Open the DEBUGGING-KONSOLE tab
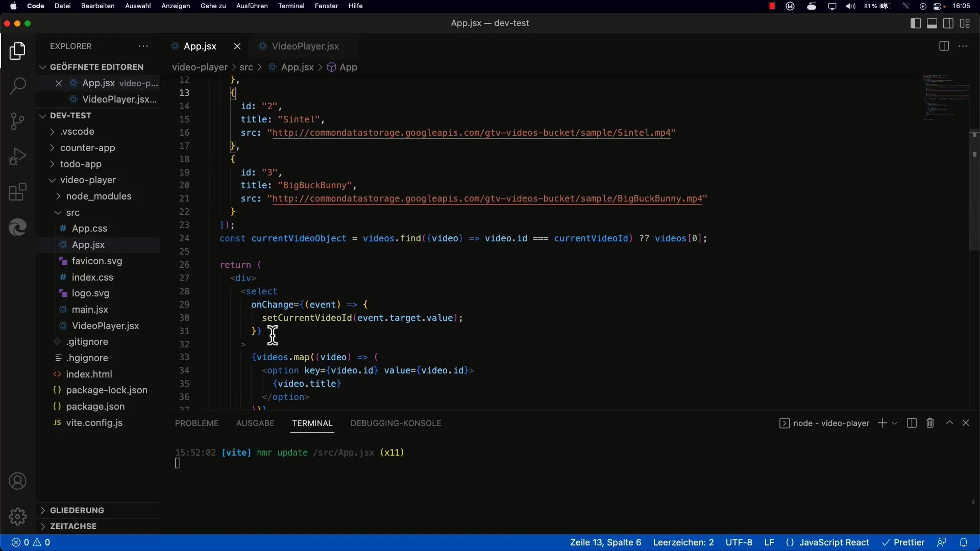The height and width of the screenshot is (551, 980). (396, 423)
